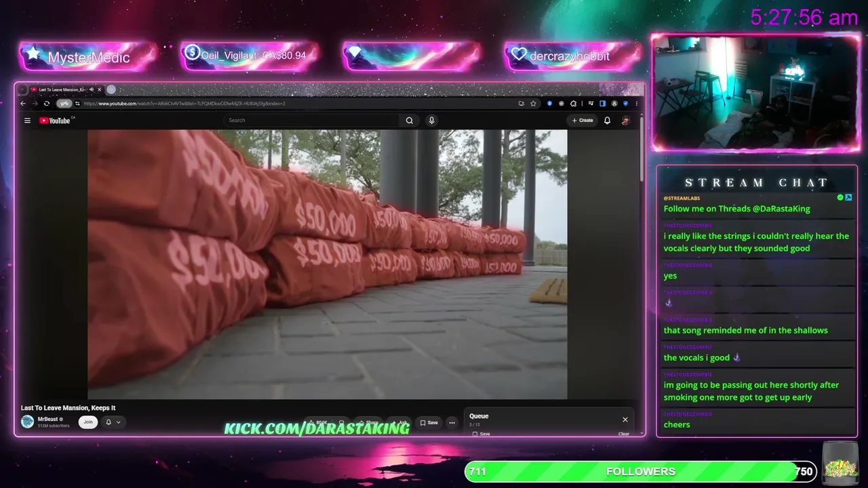The image size is (868, 488).
Task: Click the site info icon in address bar
Action: click(78, 104)
